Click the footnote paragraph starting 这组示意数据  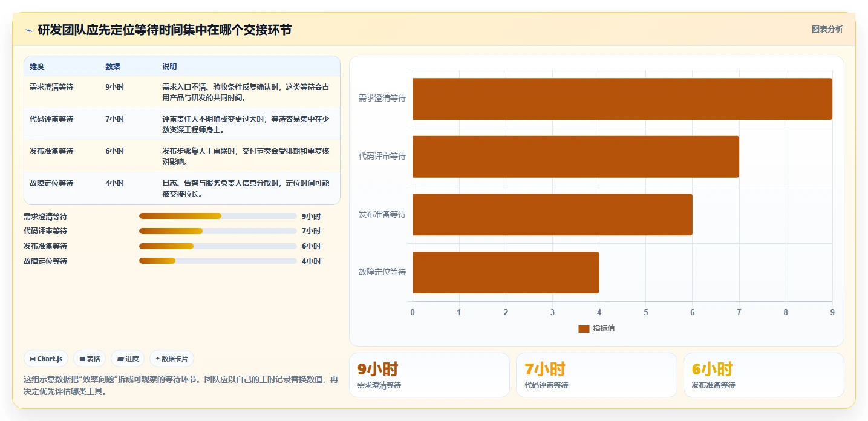click(181, 385)
